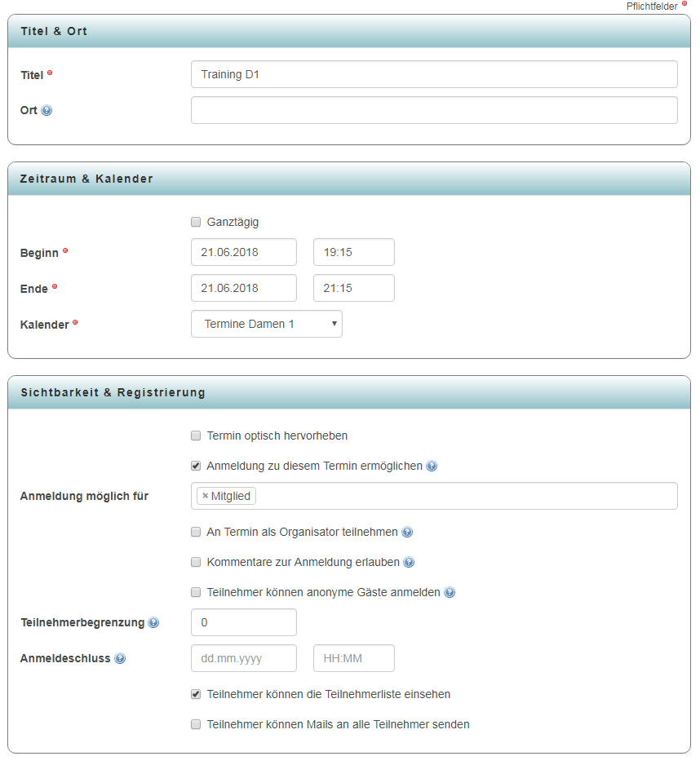The width and height of the screenshot is (700, 765).
Task: Click the empty Ort input field
Action: [x=434, y=110]
